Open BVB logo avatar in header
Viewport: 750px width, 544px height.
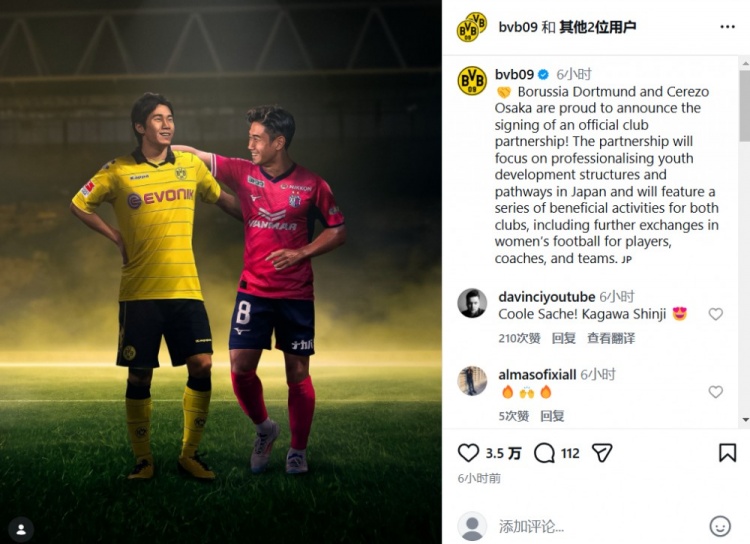pyautogui.click(x=472, y=27)
